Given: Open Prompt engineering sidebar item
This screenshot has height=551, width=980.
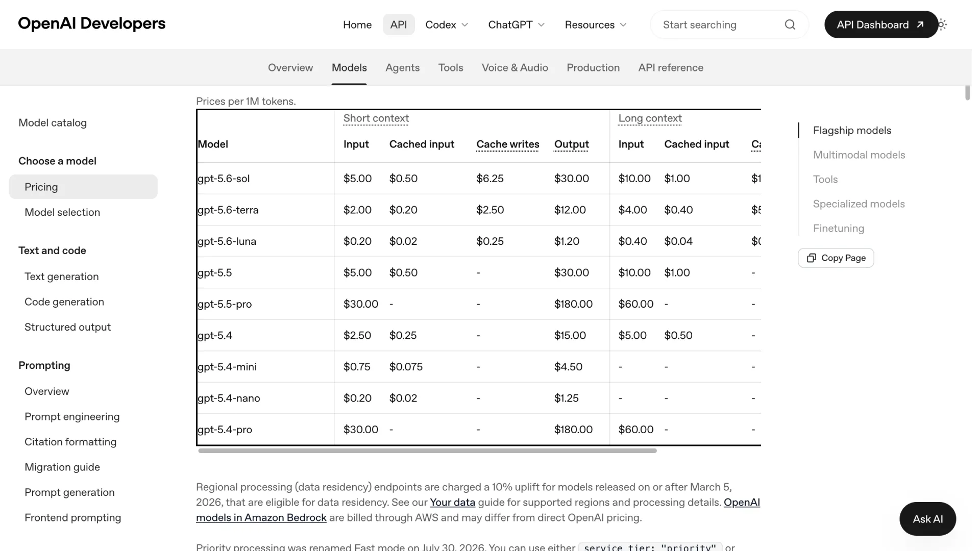Looking at the screenshot, I should click(72, 417).
